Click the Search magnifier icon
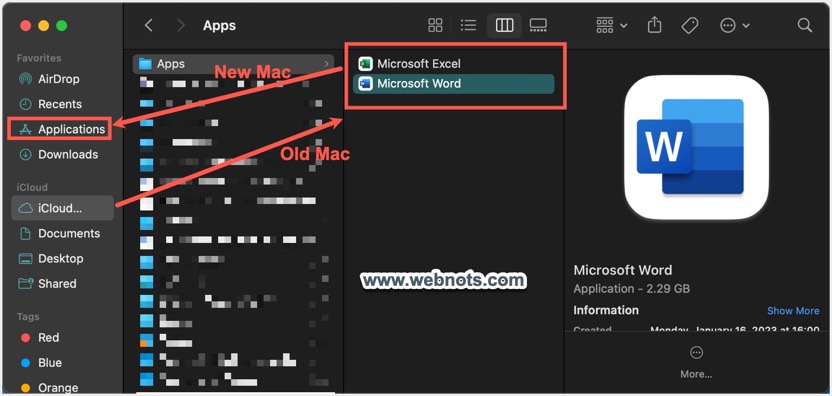Screen dimensions: 832x396 [x=804, y=25]
